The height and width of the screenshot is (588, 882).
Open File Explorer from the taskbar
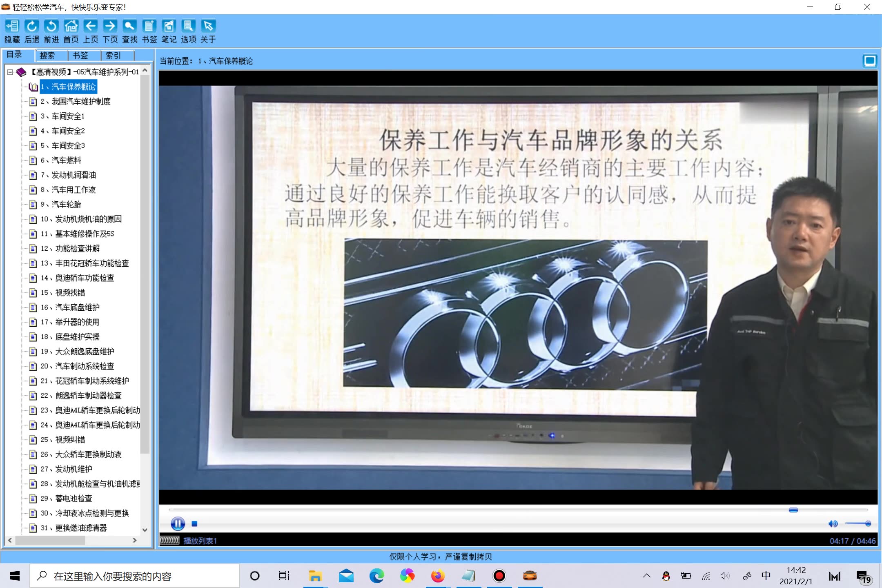coord(315,576)
